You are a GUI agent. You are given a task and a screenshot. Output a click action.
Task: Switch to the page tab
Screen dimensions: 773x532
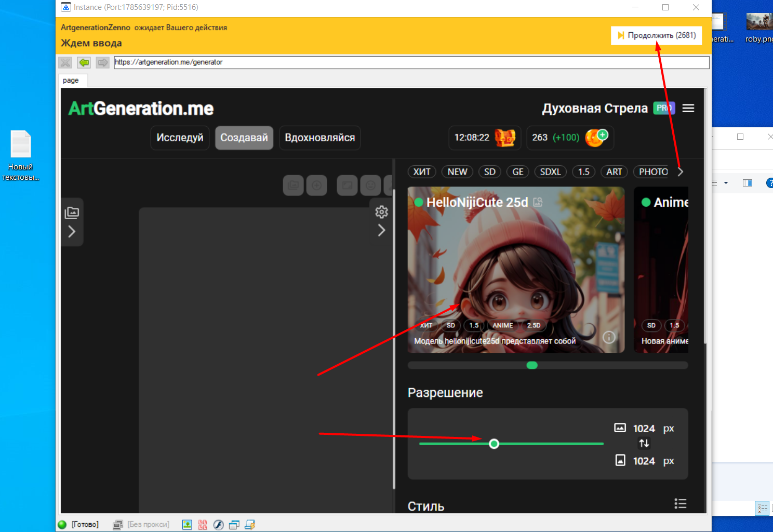[72, 80]
